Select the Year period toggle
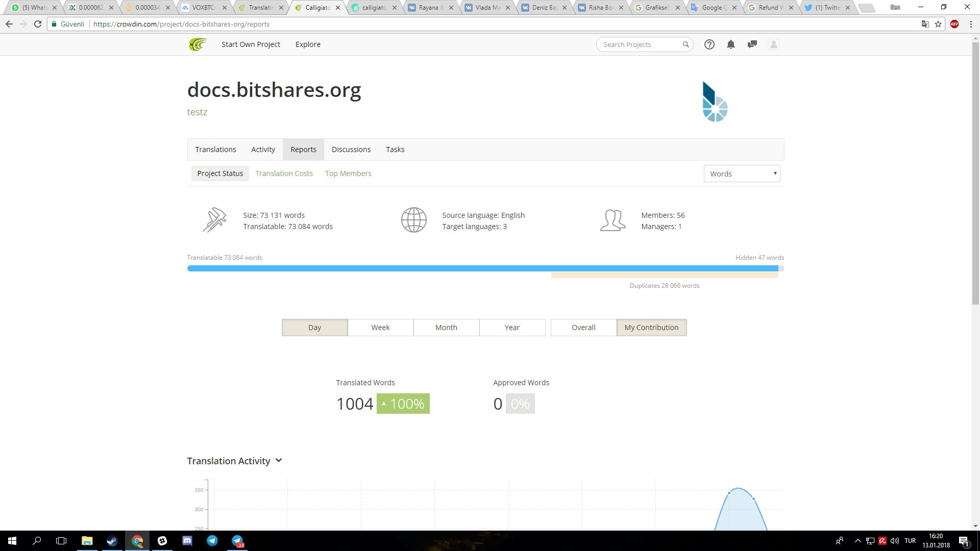This screenshot has height=551, width=980. 512,328
